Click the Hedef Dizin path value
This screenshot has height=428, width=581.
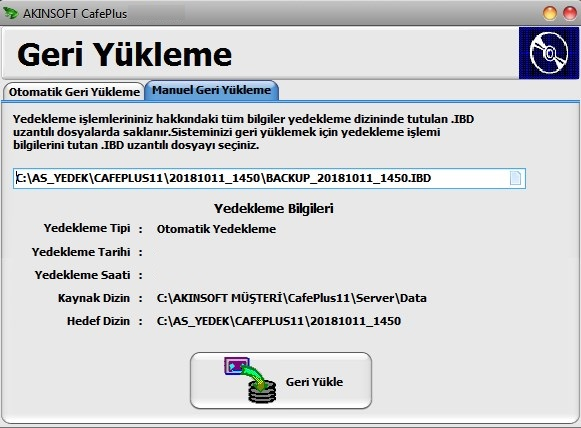[x=279, y=321]
